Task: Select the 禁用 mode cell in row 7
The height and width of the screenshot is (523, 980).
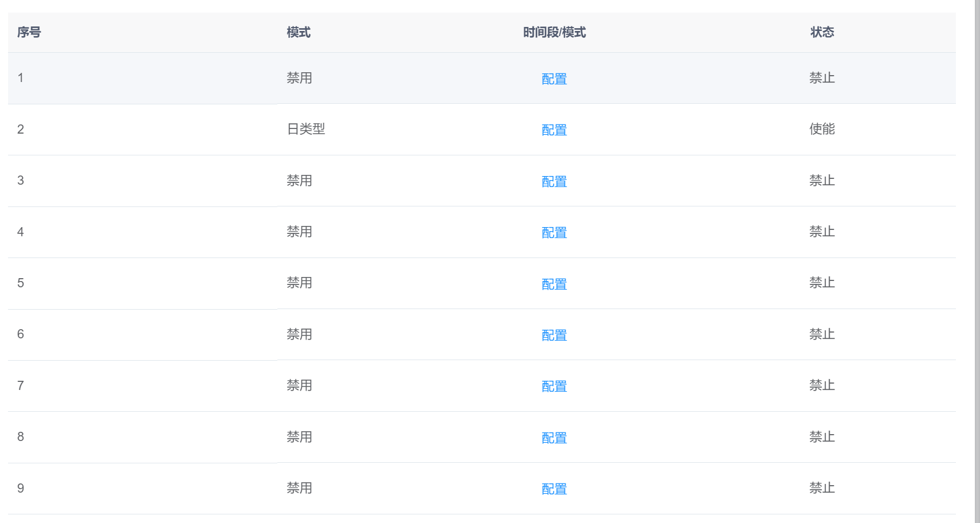Action: 299,385
